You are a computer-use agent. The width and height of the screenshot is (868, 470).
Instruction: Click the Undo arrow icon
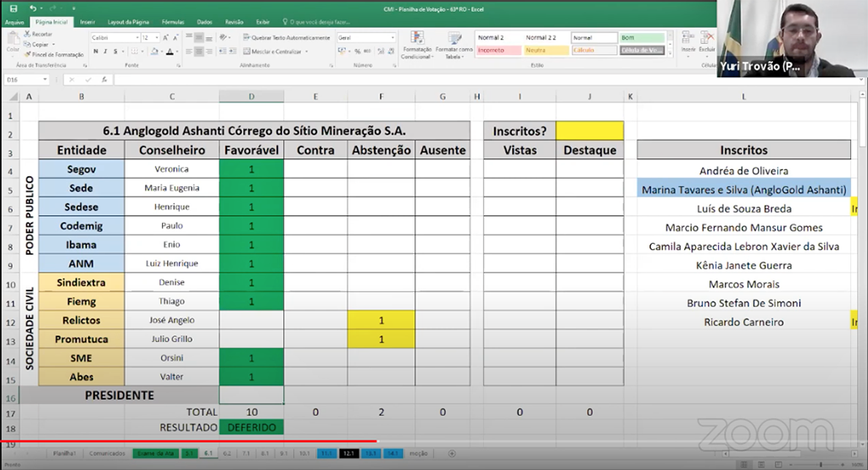(x=31, y=8)
